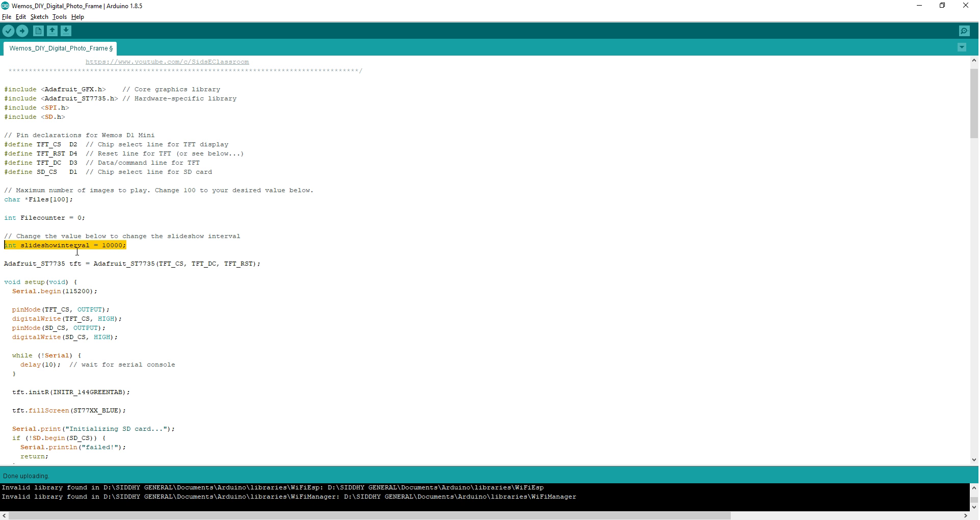Viewport: 980px width, 520px height.
Task: Click the console scrollbar up arrow
Action: coord(974,487)
